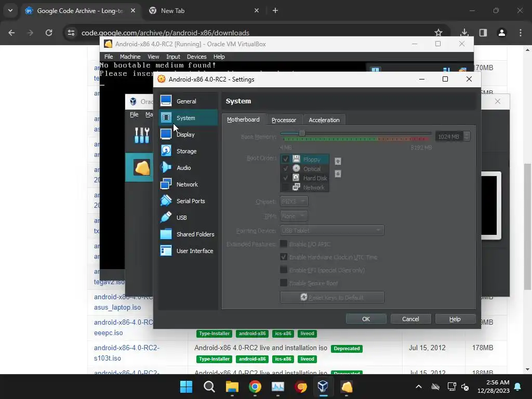Open Input menu in VM window
Image resolution: width=532 pixels, height=399 pixels.
coord(173,57)
